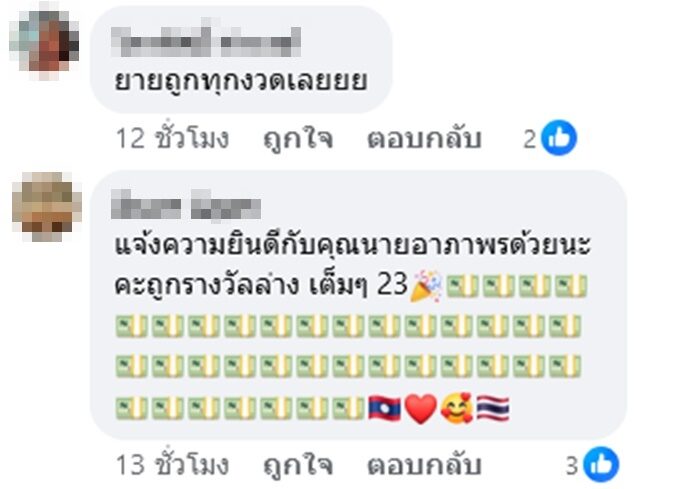Image resolution: width=700 pixels, height=489 pixels.
Task: Click the blue like icon showing 3 reactions
Action: 600,464
